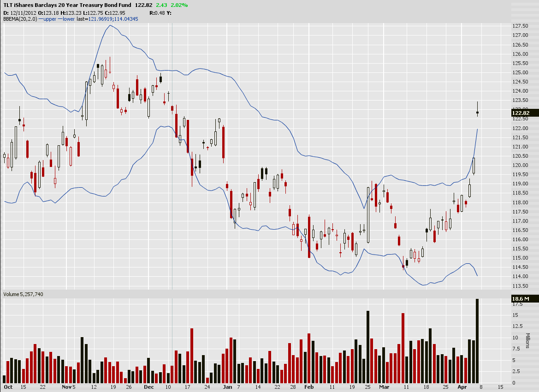Click the 127.50 price axis label
Viewport: 539px width, 392px height.
click(520, 26)
